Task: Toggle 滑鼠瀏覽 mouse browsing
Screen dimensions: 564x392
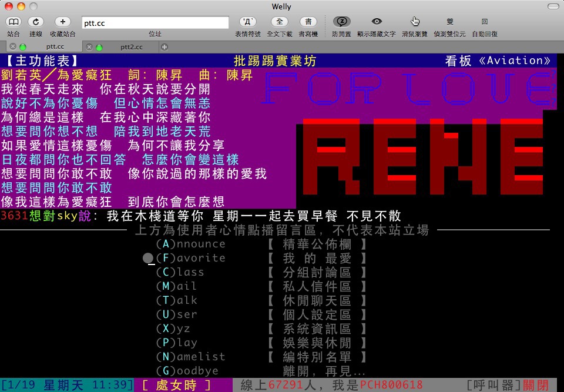Action: point(415,22)
